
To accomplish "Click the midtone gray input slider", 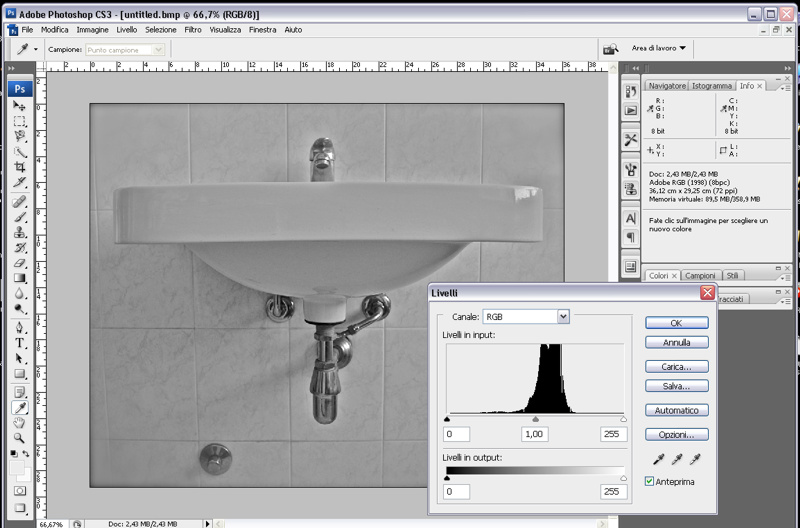I will (535, 420).
